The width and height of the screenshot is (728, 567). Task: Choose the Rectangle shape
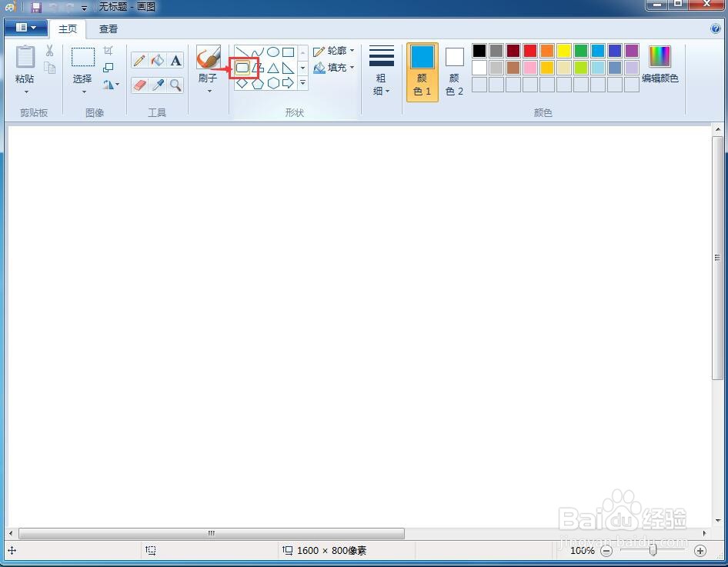tap(289, 52)
